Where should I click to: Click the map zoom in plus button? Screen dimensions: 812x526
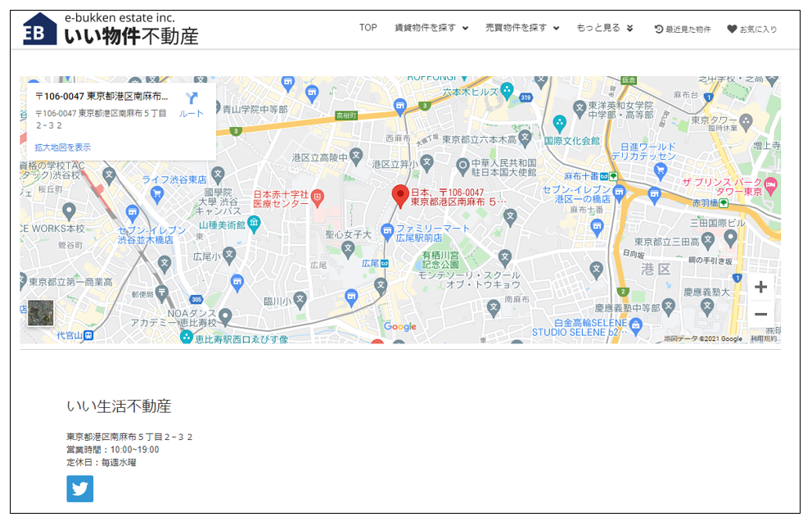point(760,288)
